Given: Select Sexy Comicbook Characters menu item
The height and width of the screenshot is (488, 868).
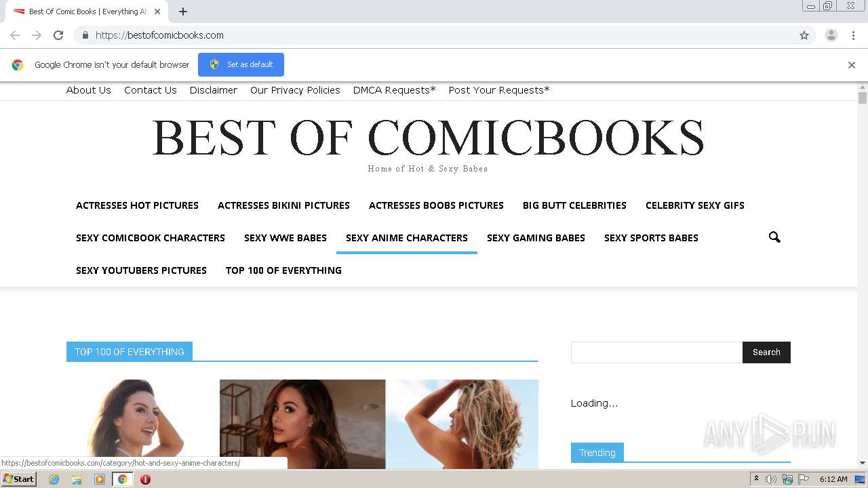Looking at the screenshot, I should [x=151, y=238].
